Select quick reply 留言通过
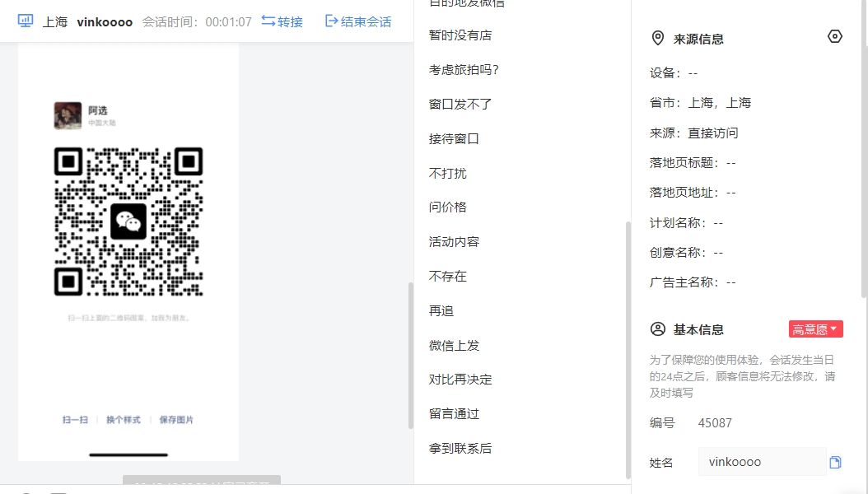Image resolution: width=868 pixels, height=494 pixels. point(454,414)
